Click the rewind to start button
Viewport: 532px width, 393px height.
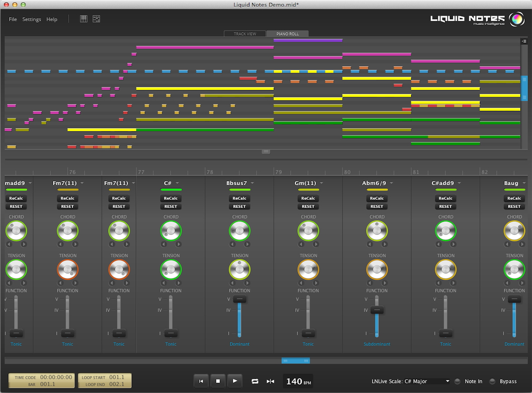tap(201, 381)
